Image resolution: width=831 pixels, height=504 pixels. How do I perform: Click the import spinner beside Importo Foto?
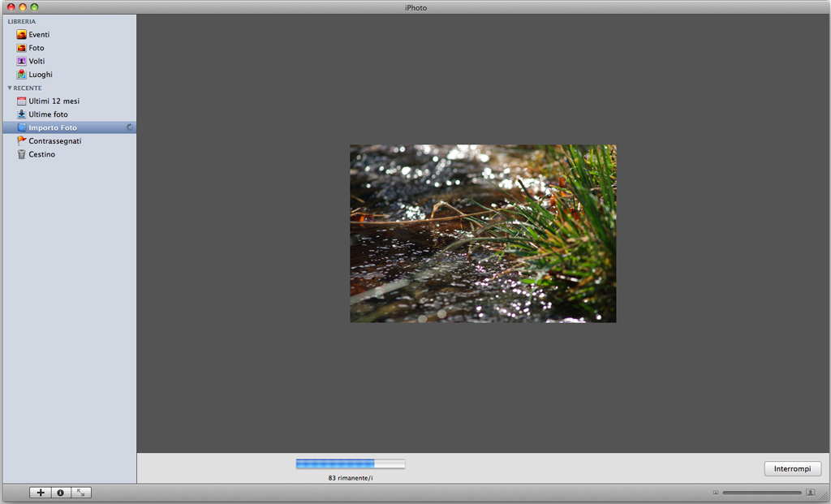point(129,127)
